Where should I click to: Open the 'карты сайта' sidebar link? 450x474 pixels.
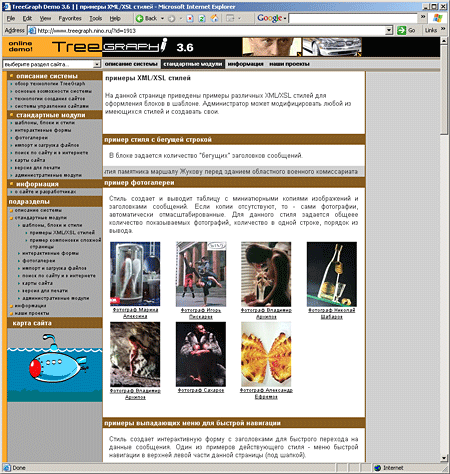(30, 160)
